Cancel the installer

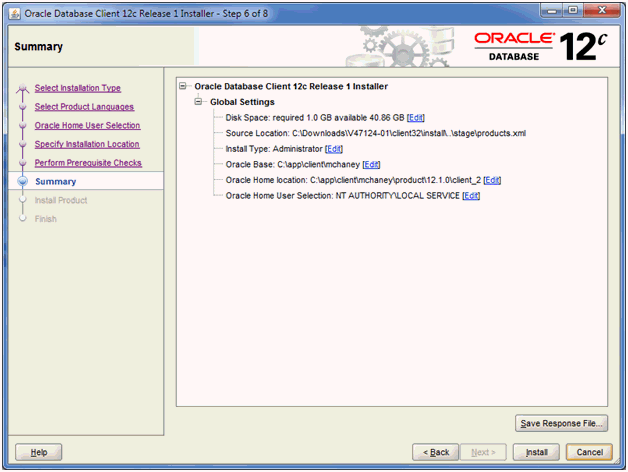coord(589,452)
